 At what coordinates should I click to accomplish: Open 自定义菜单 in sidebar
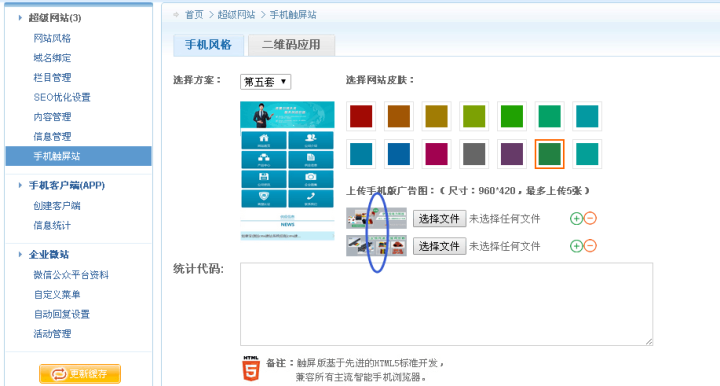(x=57, y=295)
